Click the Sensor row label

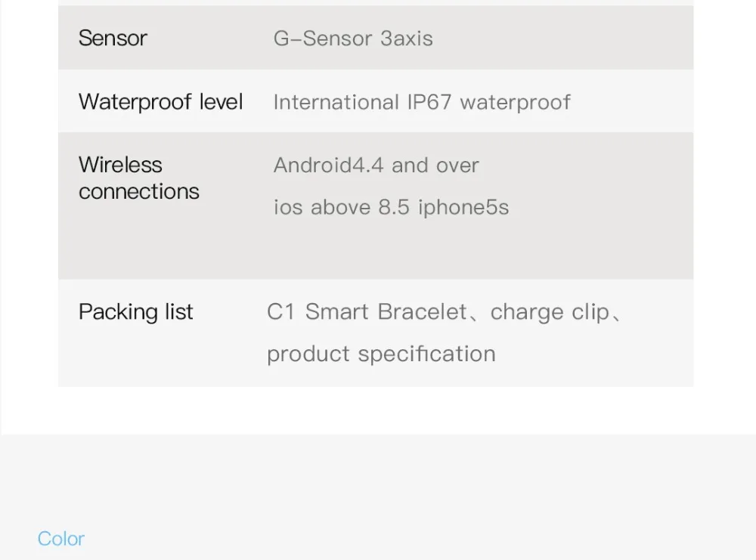click(113, 38)
